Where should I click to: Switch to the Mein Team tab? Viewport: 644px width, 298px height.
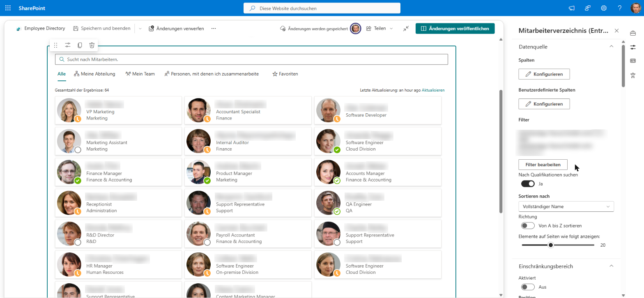coord(140,74)
